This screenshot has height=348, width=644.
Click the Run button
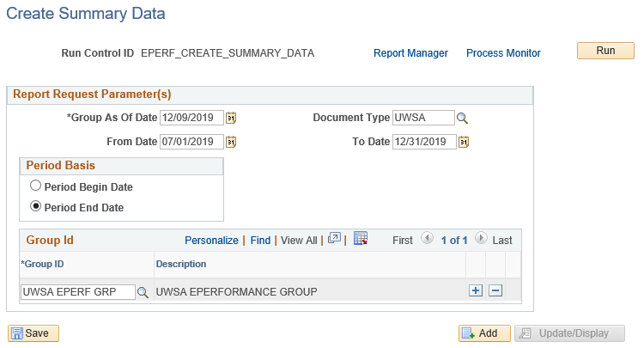[605, 51]
